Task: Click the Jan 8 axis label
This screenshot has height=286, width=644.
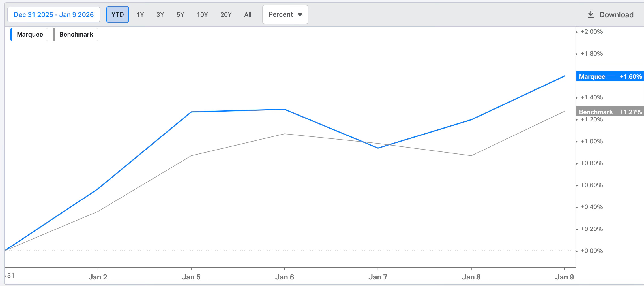Action: tap(471, 277)
